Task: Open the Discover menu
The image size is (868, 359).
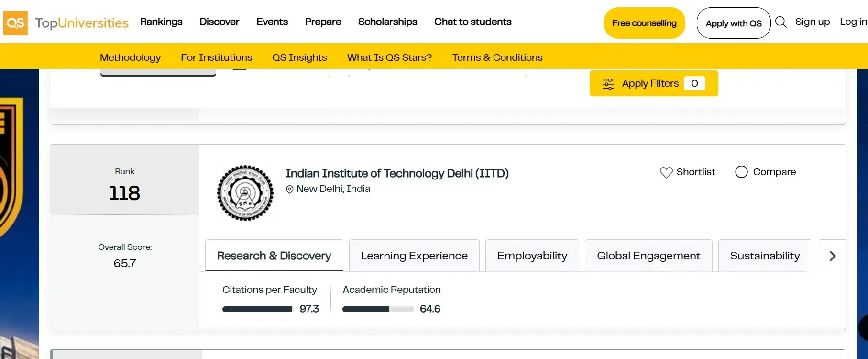Action: (219, 22)
